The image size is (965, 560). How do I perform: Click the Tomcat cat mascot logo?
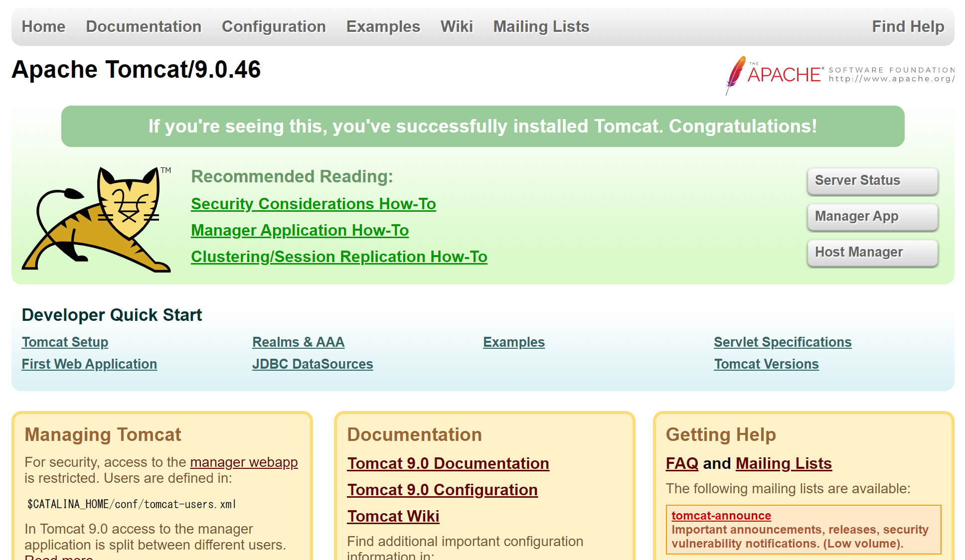click(96, 220)
